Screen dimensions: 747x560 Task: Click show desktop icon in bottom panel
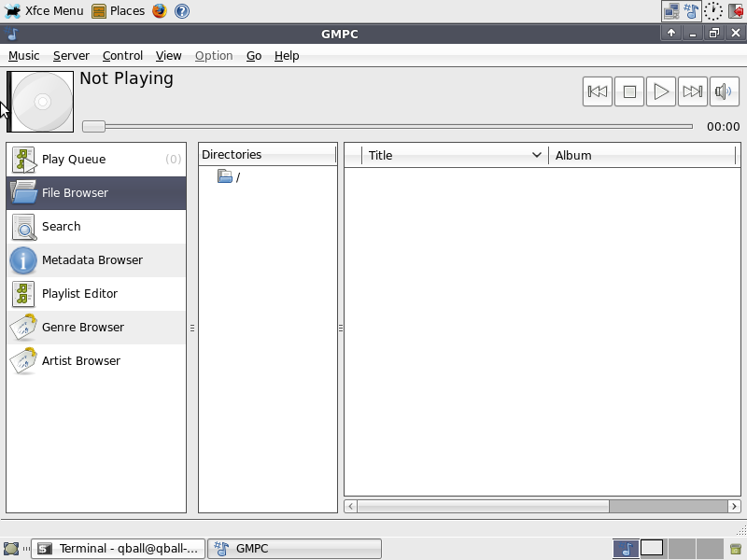pyautogui.click(x=11, y=549)
